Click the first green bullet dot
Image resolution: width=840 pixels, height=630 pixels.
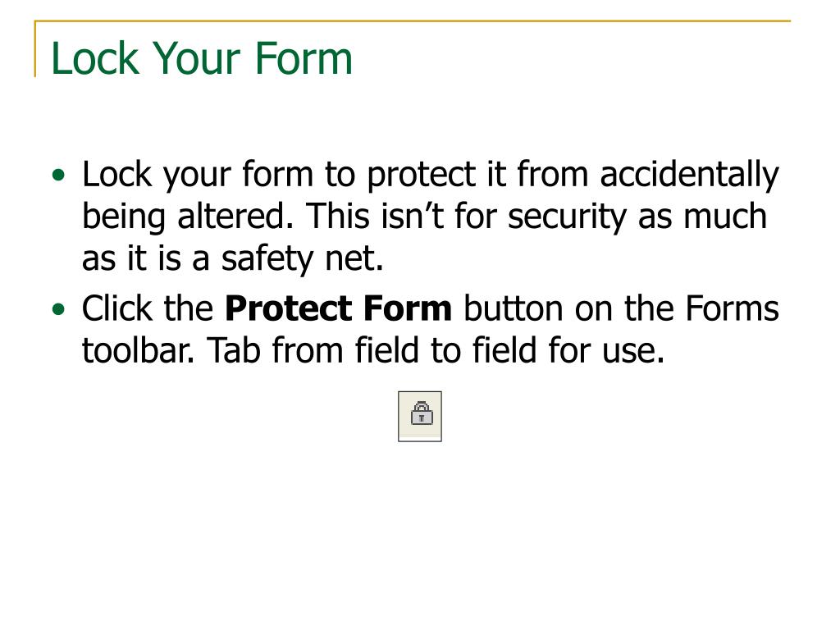(x=58, y=176)
